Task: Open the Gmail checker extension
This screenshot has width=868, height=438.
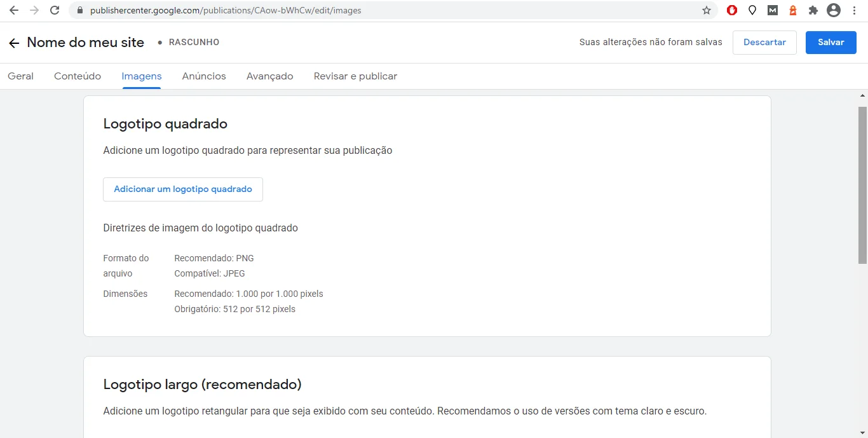Action: [773, 10]
